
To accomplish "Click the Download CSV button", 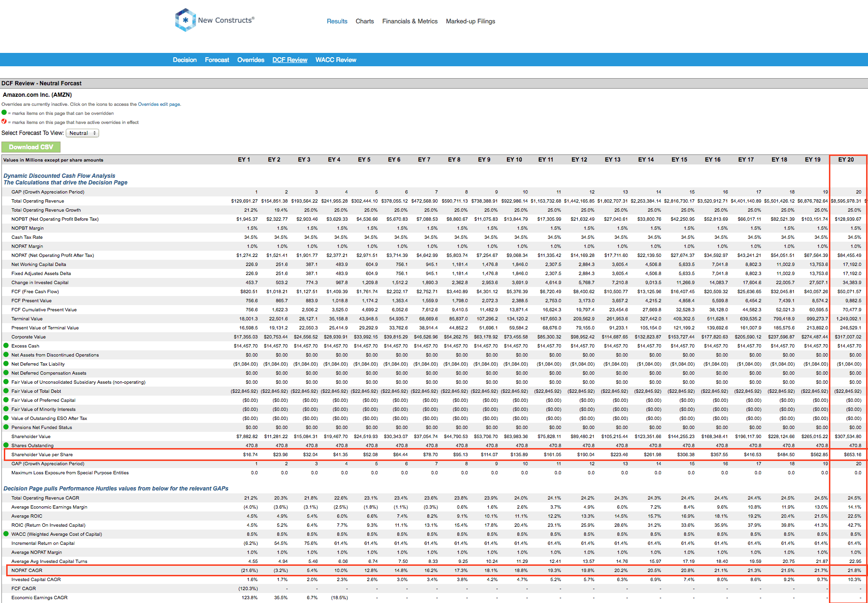I will [31, 147].
